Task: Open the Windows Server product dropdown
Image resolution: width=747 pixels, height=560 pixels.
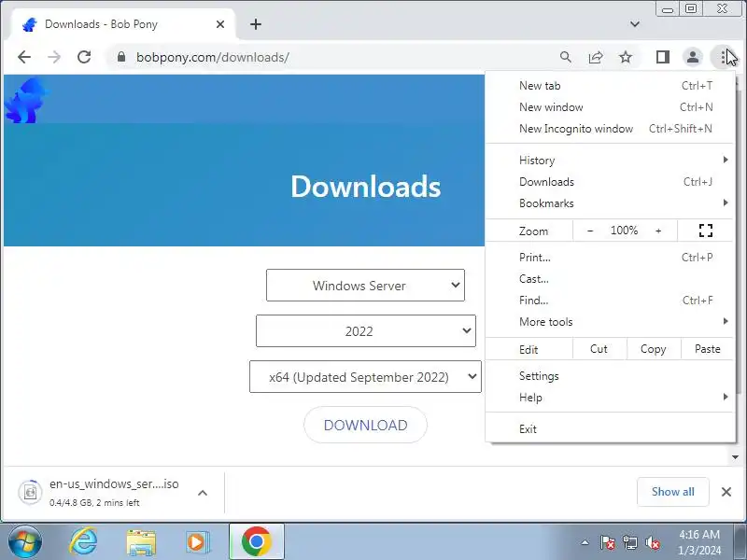Action: [x=365, y=286]
